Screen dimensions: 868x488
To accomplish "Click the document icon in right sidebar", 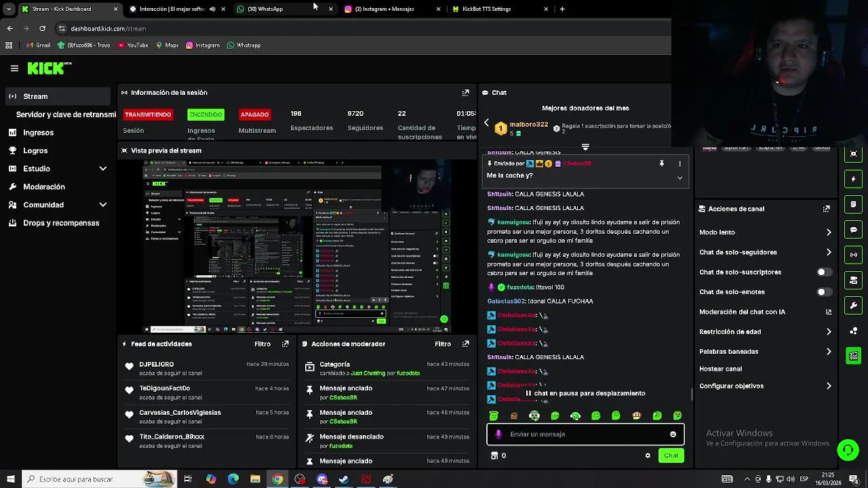I will tap(854, 204).
